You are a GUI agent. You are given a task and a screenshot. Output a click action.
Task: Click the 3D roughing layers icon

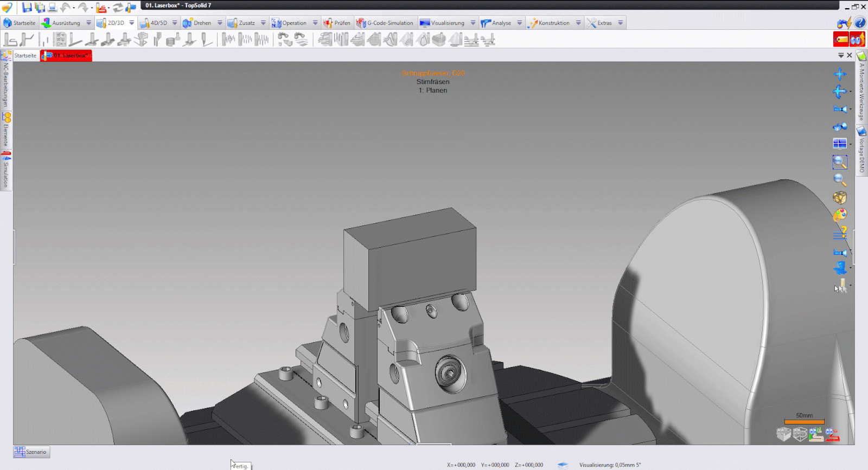pos(325,40)
